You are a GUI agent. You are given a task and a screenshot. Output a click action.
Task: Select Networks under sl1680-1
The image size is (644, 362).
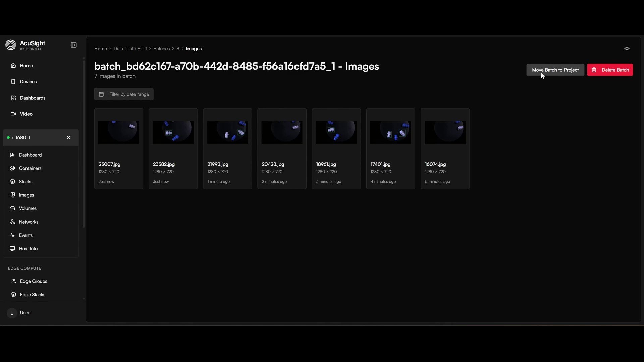pyautogui.click(x=41, y=222)
